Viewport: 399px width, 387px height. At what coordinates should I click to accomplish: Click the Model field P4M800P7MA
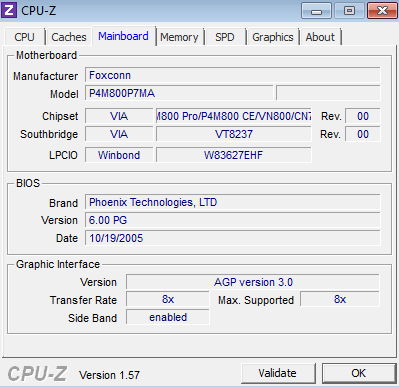[179, 93]
